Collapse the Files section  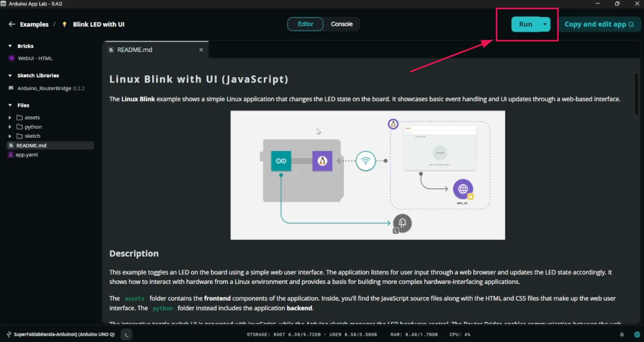click(x=10, y=105)
